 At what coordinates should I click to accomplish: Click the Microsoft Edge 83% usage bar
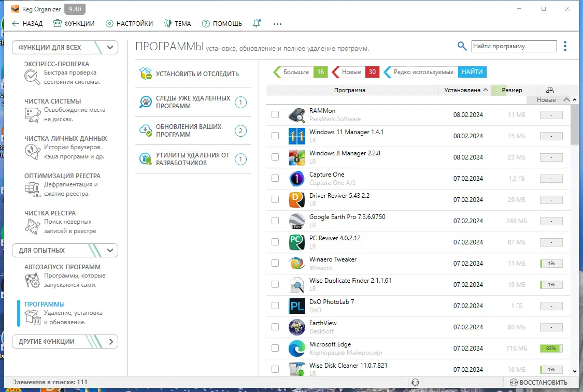551,347
